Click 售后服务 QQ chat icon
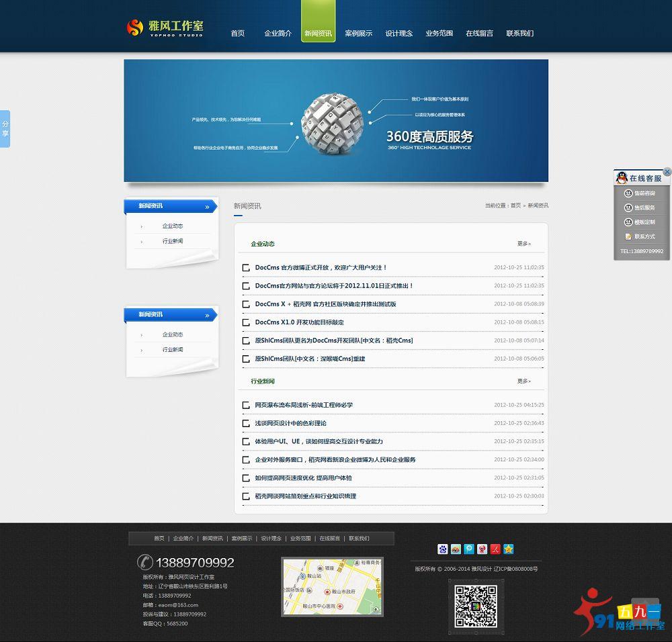672x642 pixels. (x=628, y=208)
